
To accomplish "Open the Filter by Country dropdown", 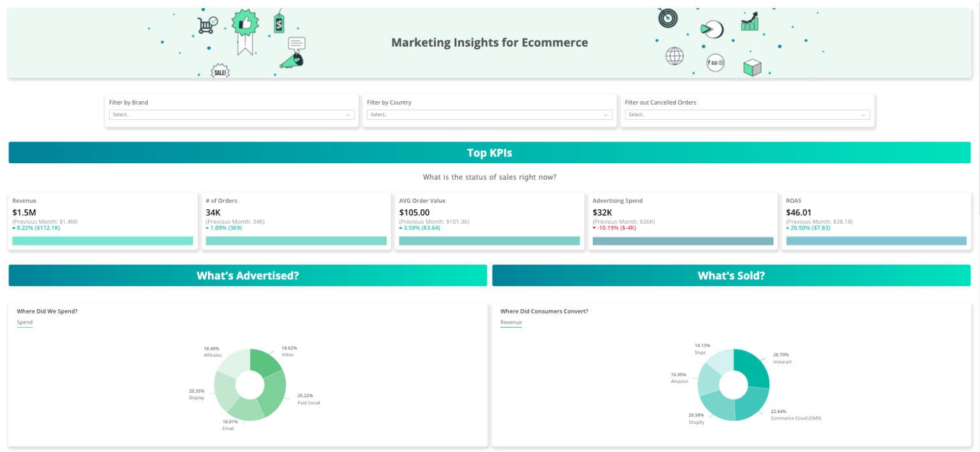I will click(x=489, y=114).
